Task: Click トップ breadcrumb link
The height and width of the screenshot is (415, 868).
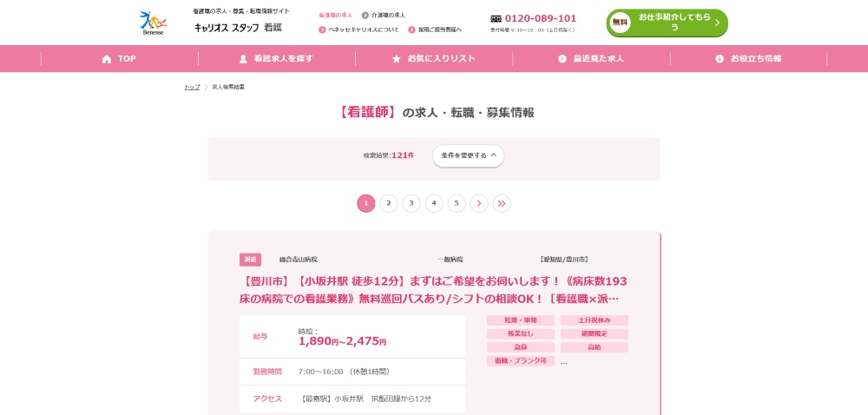Action: 192,87
